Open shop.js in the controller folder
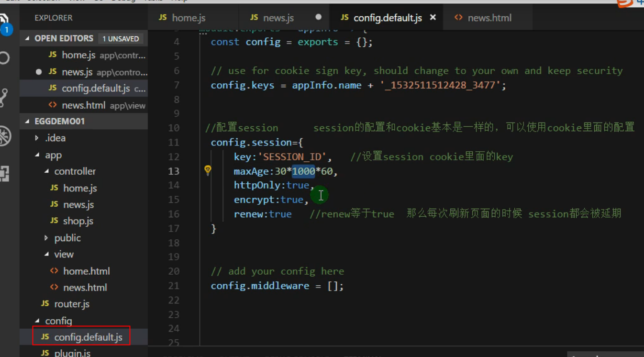The height and width of the screenshot is (357, 644). point(78,221)
